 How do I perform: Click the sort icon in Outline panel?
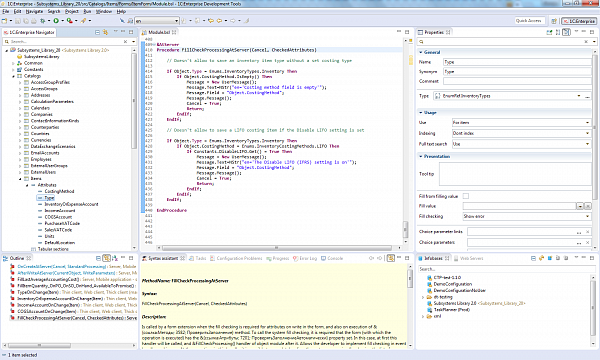[x=115, y=258]
